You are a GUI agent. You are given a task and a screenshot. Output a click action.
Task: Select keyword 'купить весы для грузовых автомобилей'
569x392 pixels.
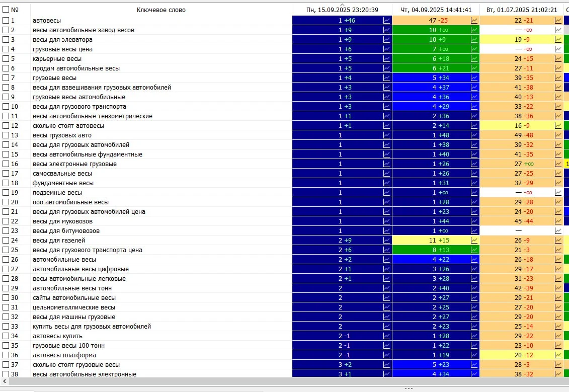[92, 326]
